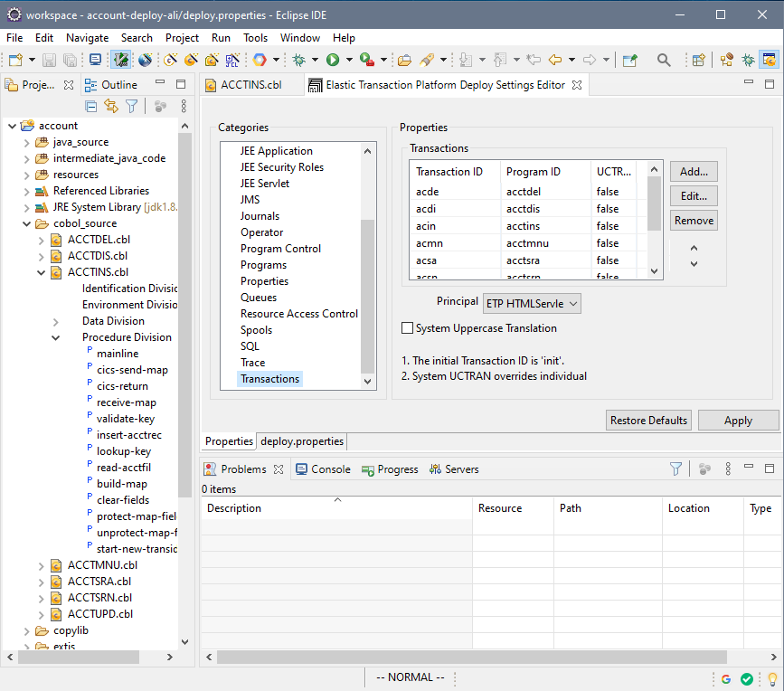Close the Deploy Settings Editor tab
784x691 pixels.
tap(577, 85)
